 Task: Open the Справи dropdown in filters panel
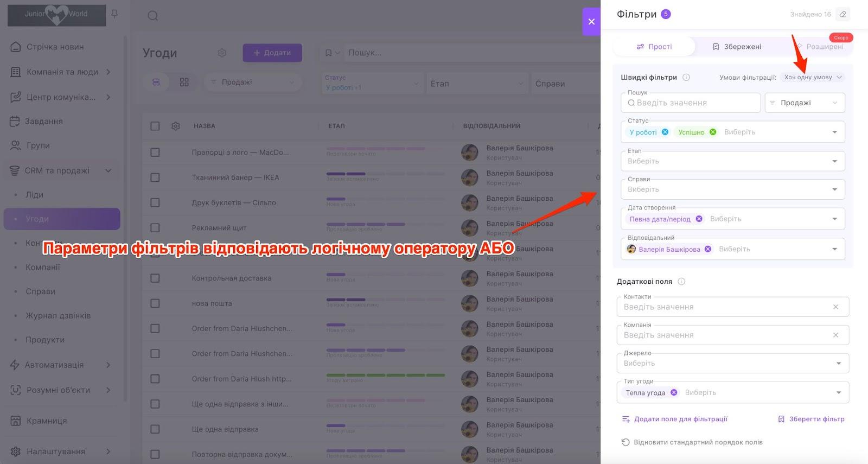[733, 189]
